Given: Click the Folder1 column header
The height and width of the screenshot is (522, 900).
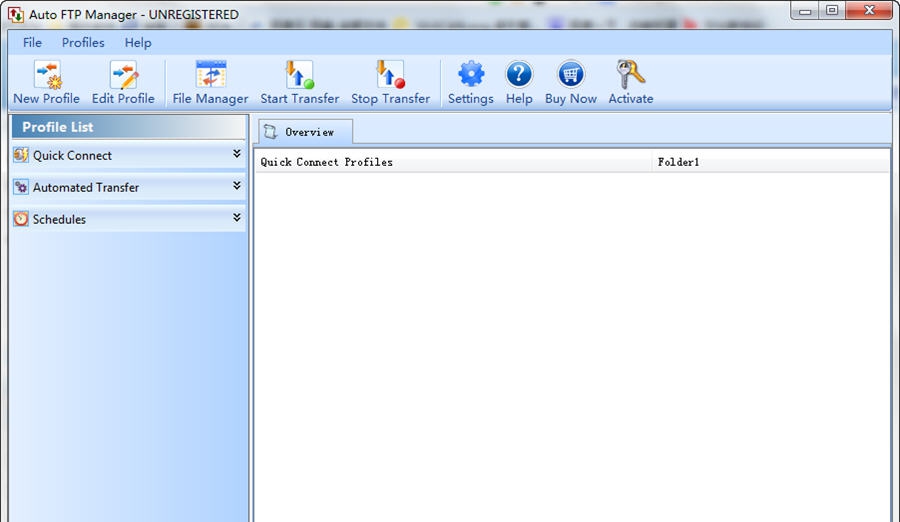Looking at the screenshot, I should point(771,162).
